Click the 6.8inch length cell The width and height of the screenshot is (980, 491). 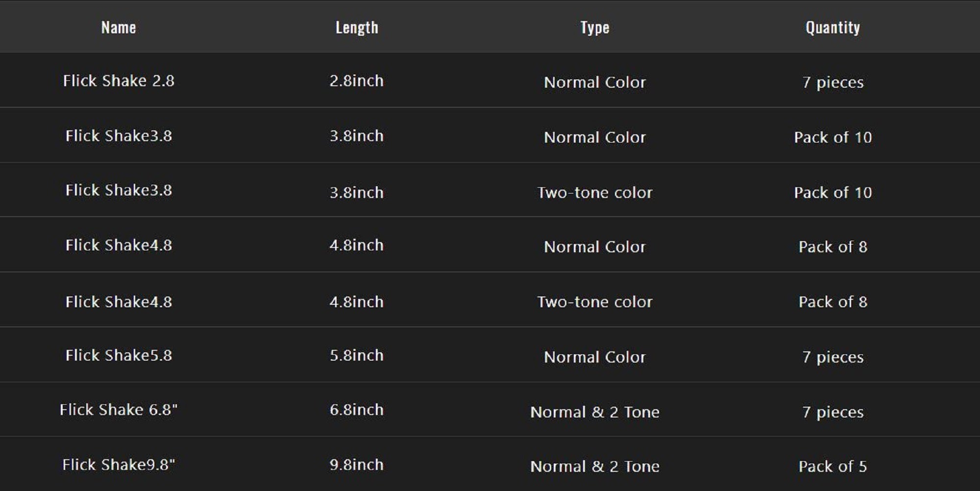[x=357, y=410]
